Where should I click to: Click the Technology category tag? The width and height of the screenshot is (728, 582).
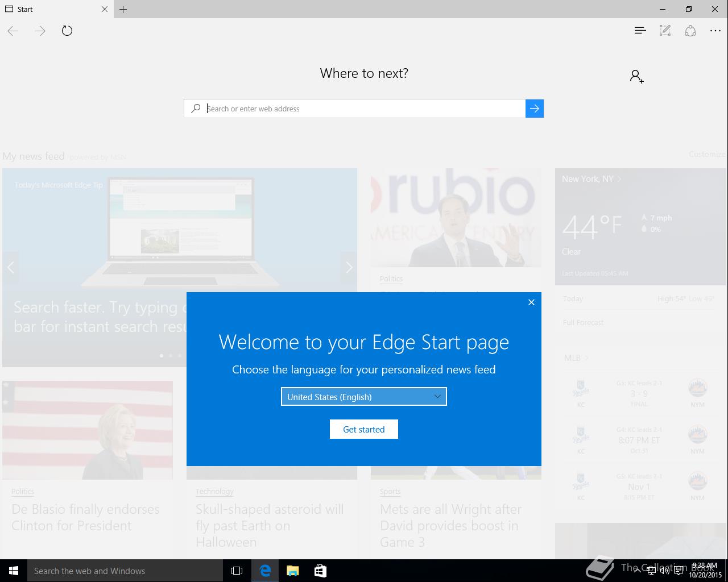214,491
